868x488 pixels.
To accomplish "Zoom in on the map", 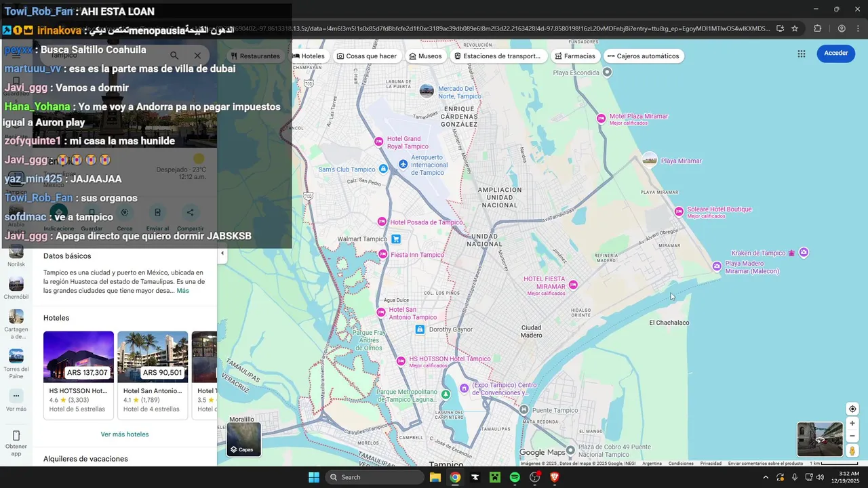I will point(852,423).
